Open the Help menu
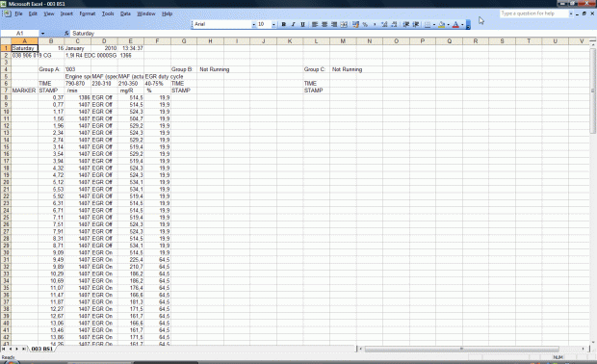The image size is (597, 364). coord(167,13)
